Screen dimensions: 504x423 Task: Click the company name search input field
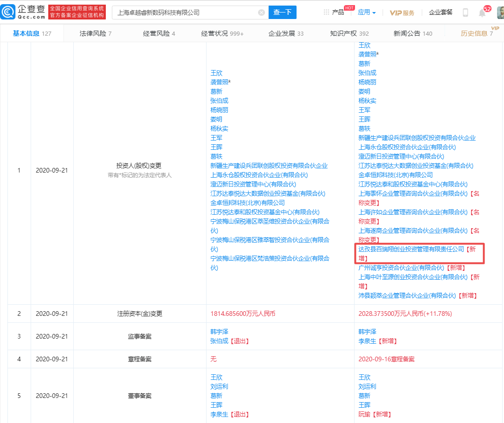coord(186,13)
